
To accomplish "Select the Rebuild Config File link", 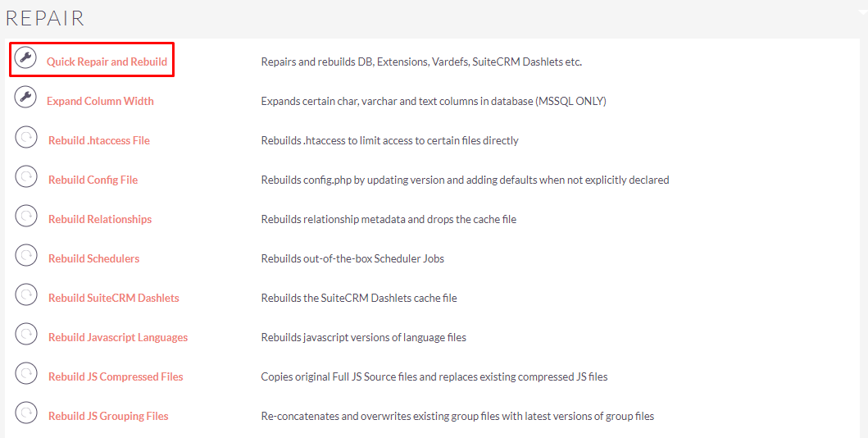I will click(x=93, y=180).
